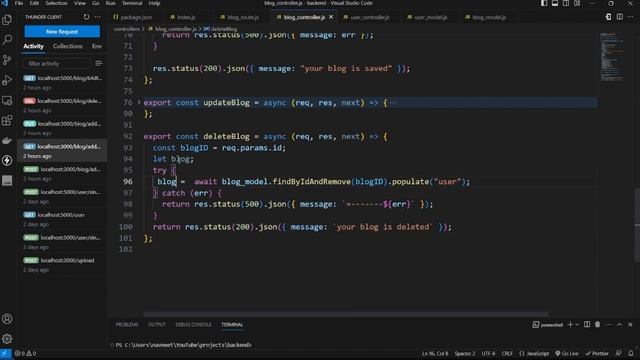Viewport: 640px width, 360px height.
Task: Change UTF-8 file encoding
Action: tap(488, 353)
